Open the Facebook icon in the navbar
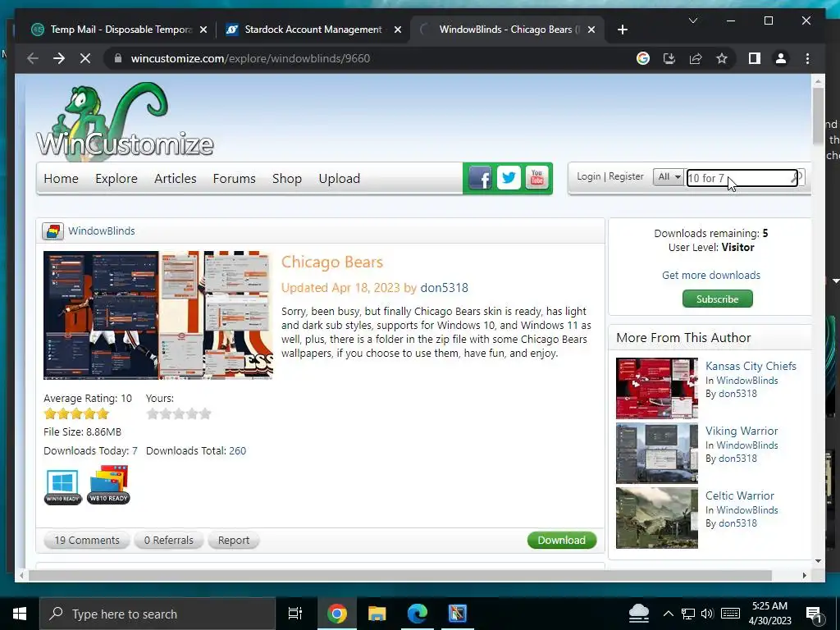The height and width of the screenshot is (630, 840). coord(479,178)
